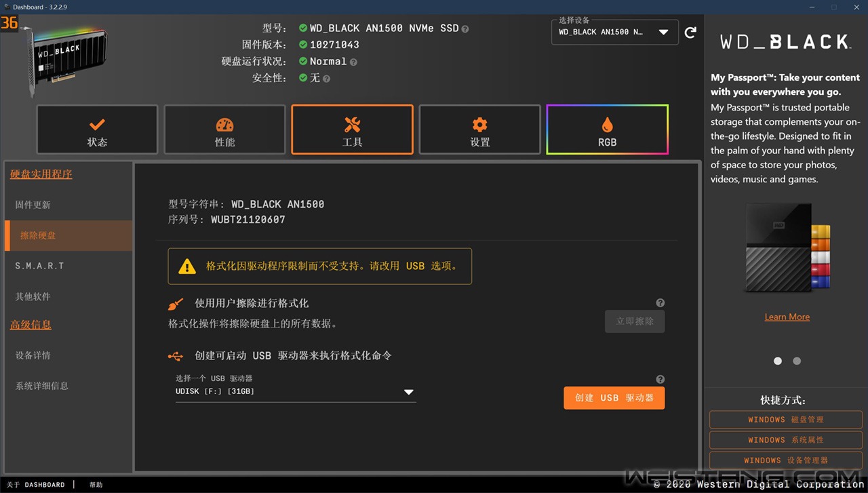
Task: Open the 选择设备 dropdown
Action: [x=615, y=32]
